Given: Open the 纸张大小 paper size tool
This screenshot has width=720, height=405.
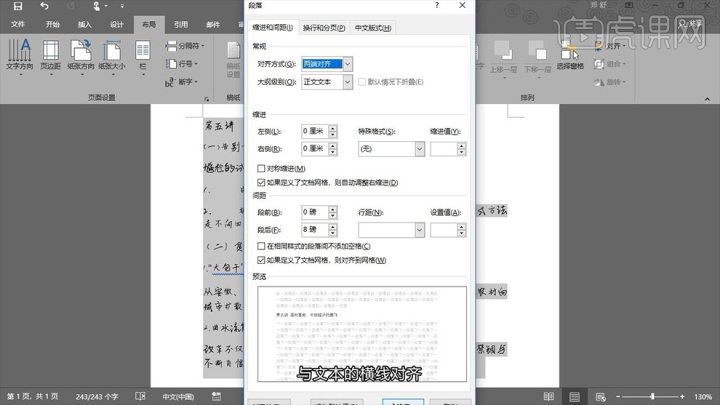Looking at the screenshot, I should [112, 56].
